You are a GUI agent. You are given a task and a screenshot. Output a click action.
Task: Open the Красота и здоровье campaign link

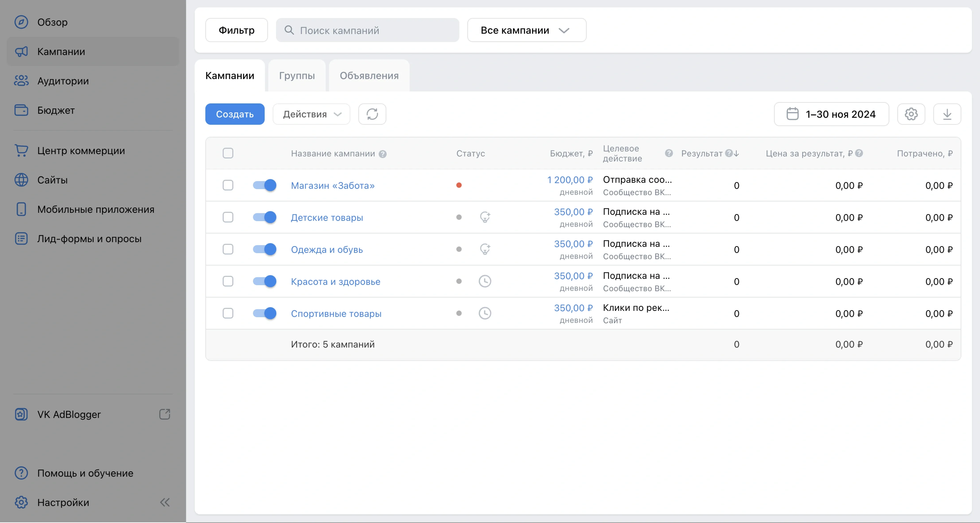[336, 281]
